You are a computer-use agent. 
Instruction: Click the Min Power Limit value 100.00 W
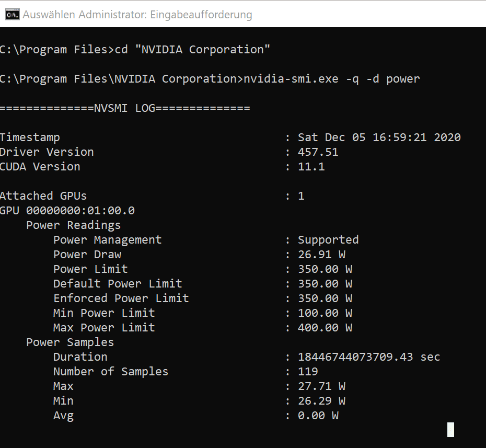click(x=325, y=313)
